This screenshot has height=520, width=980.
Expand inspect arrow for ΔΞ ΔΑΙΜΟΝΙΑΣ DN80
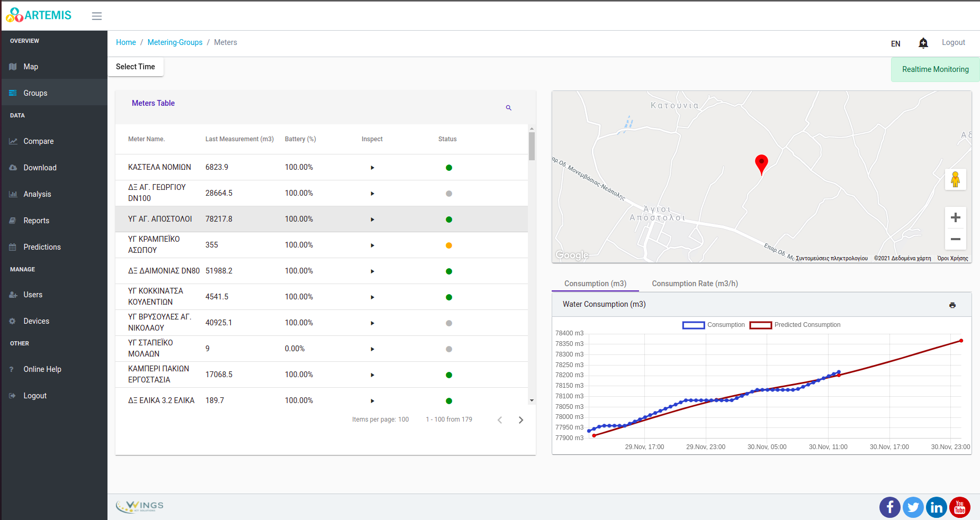pos(372,271)
